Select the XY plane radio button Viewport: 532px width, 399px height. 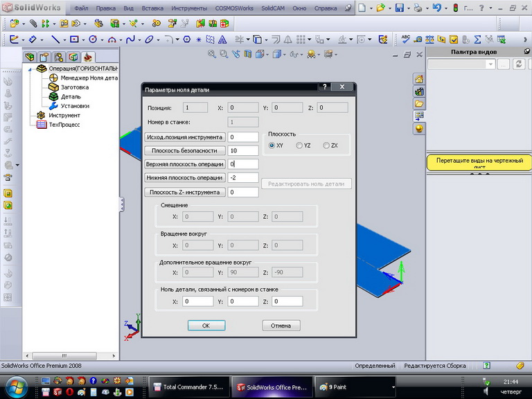point(272,145)
